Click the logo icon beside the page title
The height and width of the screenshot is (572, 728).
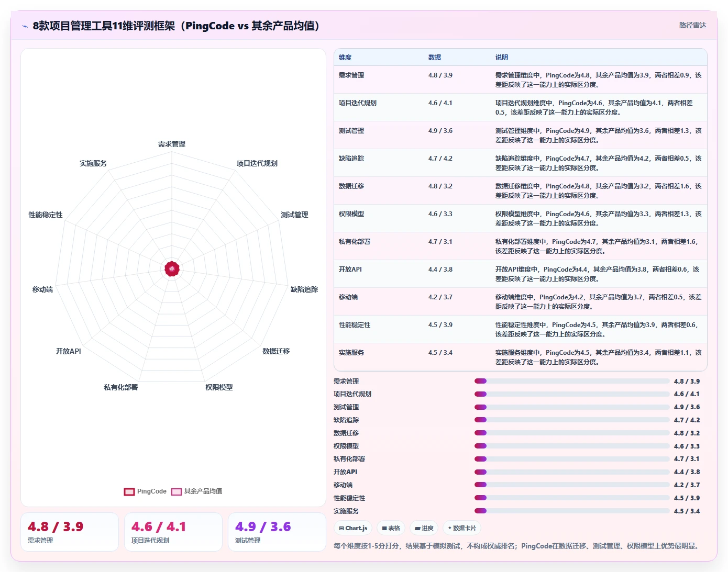(25, 26)
